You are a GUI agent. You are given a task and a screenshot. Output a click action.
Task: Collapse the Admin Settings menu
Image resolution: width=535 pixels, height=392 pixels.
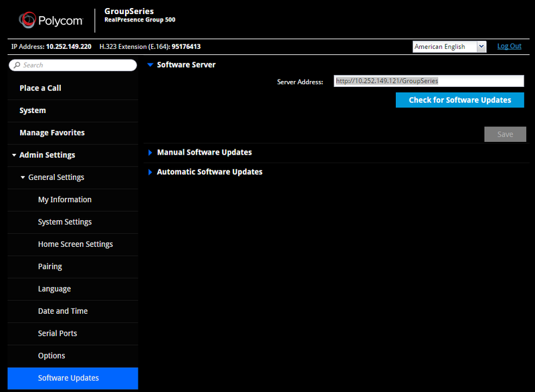(14, 155)
